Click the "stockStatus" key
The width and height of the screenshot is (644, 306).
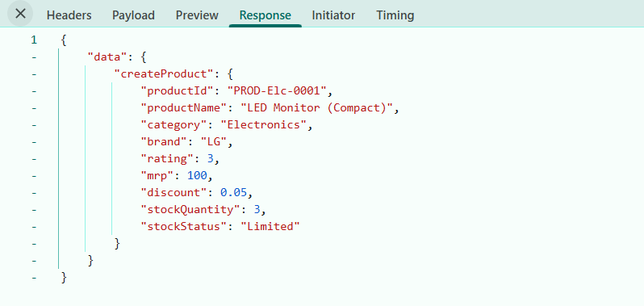(x=183, y=227)
